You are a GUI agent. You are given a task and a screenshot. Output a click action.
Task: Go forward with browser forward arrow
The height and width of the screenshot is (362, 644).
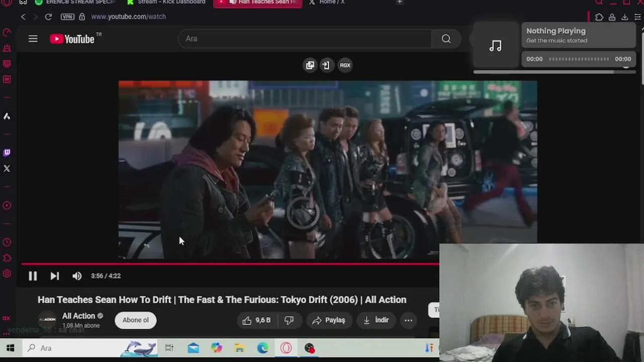tap(35, 17)
